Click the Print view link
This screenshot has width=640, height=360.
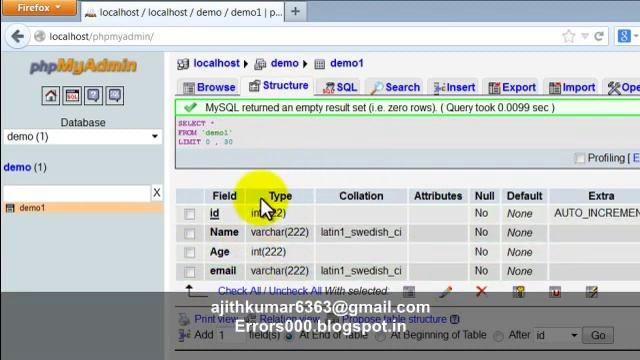pyautogui.click(x=216, y=319)
